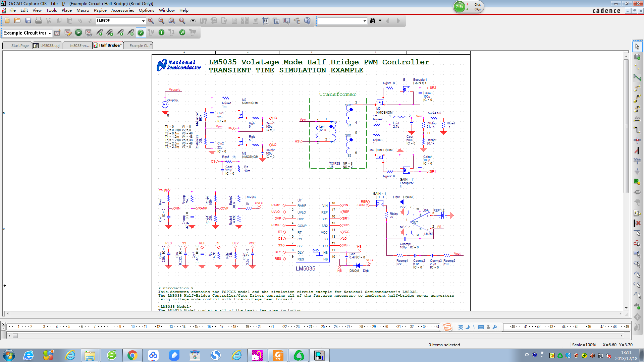644x362 pixels.
Task: Switch to the LM5035.opj tab
Action: tap(47, 46)
